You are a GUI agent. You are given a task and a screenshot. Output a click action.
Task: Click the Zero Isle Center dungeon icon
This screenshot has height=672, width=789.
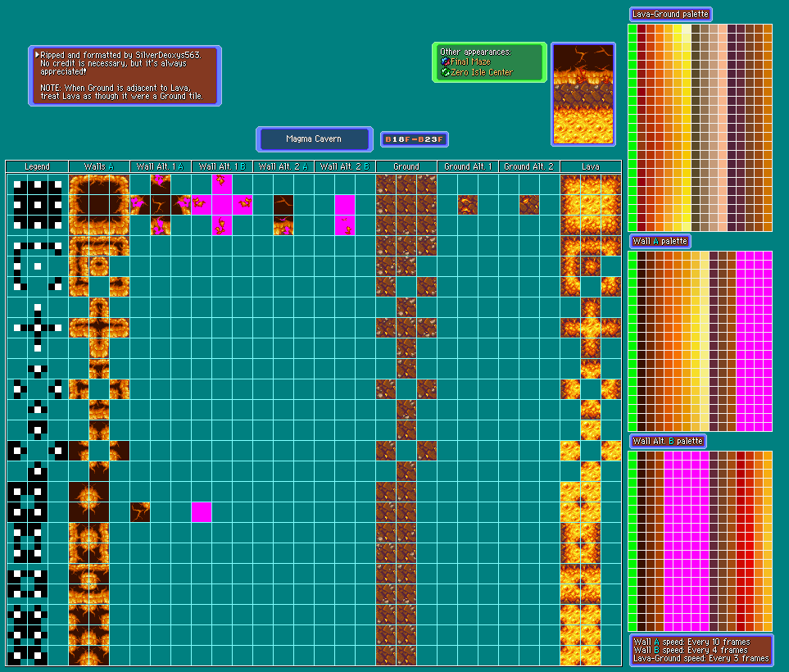click(445, 72)
